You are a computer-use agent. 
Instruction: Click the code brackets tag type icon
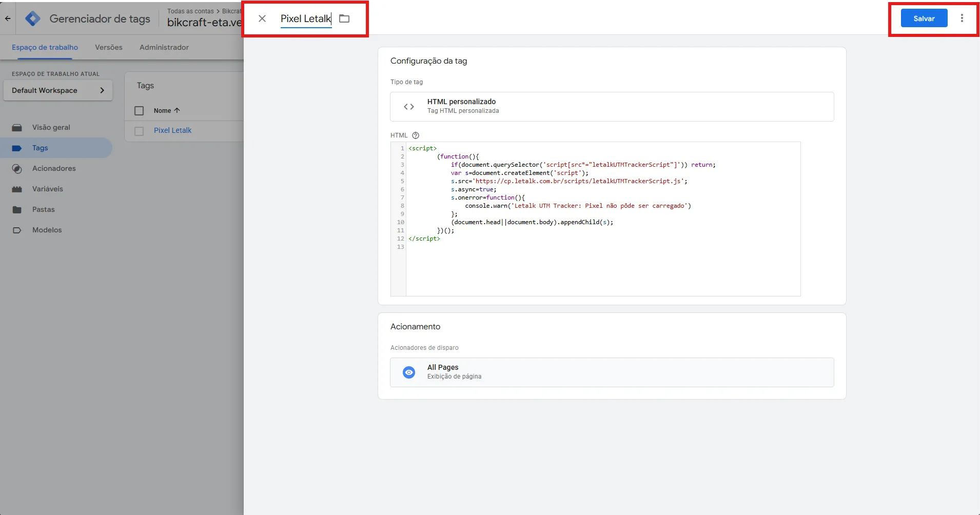[409, 107]
